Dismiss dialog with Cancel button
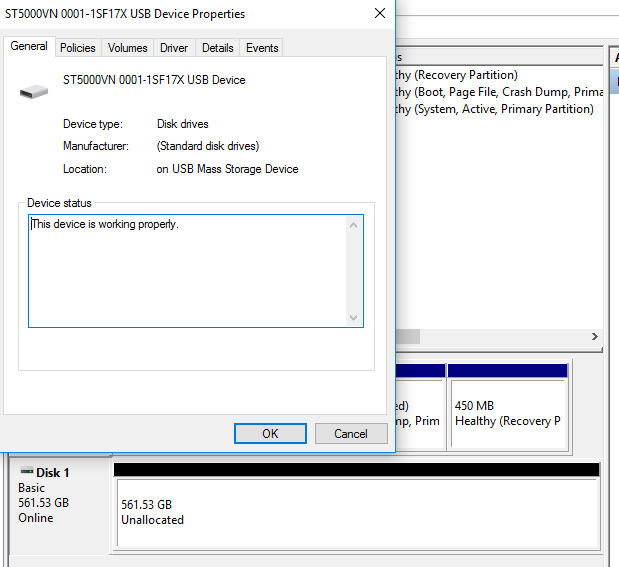 (351, 434)
